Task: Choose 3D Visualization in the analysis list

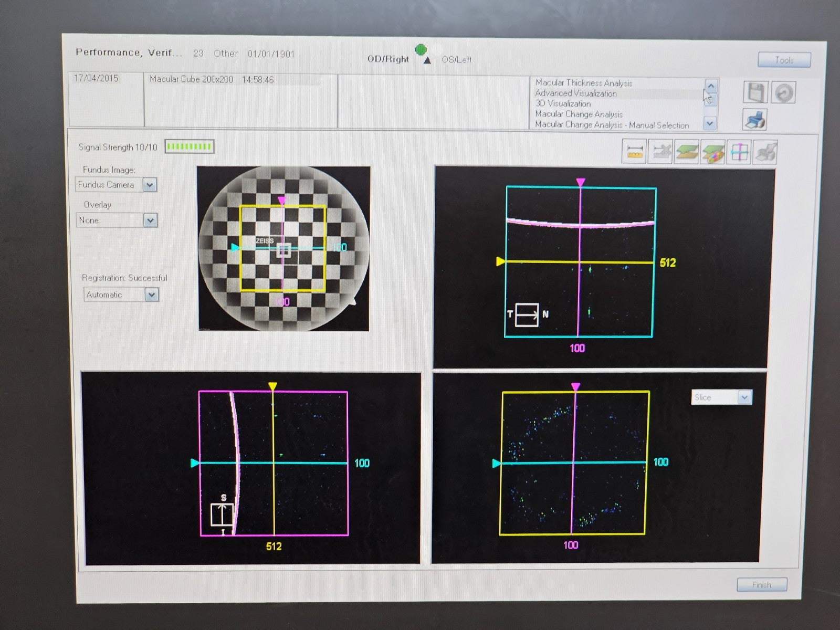Action: pos(563,104)
